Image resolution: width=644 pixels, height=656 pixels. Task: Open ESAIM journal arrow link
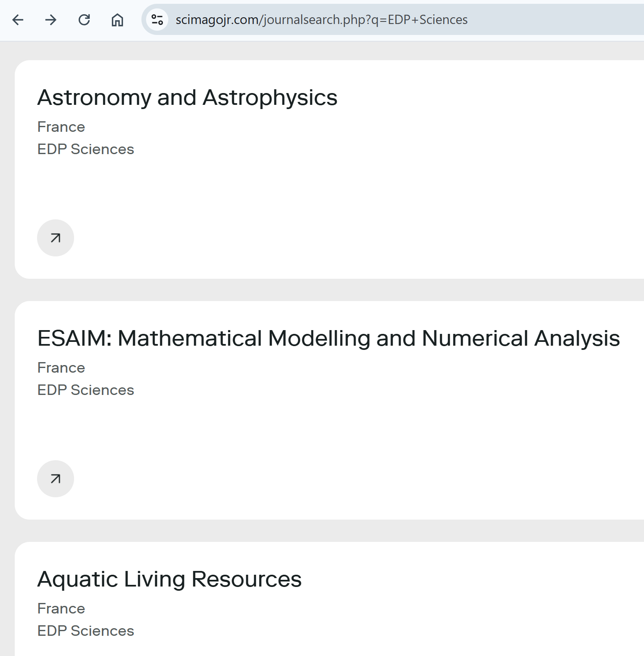(56, 479)
